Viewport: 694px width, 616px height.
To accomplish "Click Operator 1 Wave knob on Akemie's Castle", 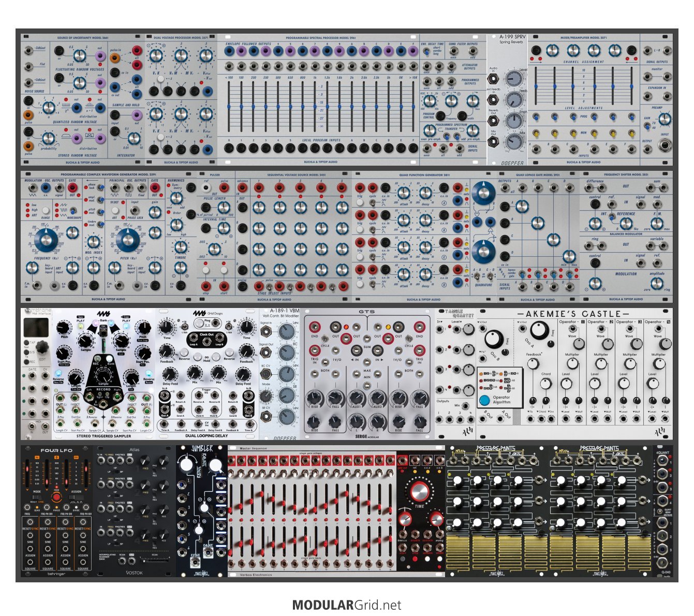I will click(579, 344).
